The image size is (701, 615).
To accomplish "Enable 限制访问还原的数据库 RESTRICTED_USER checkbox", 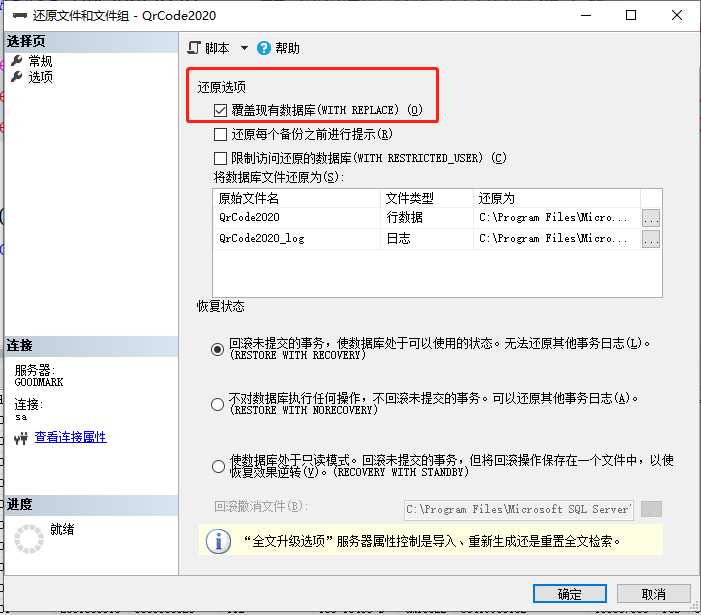I will 220,158.
